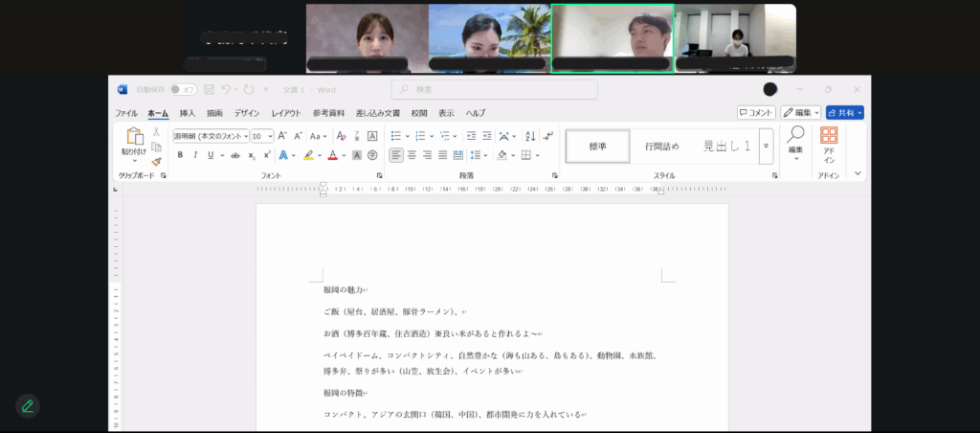Apply bold formatting with B icon
Image resolution: width=980 pixels, height=433 pixels.
pyautogui.click(x=180, y=155)
